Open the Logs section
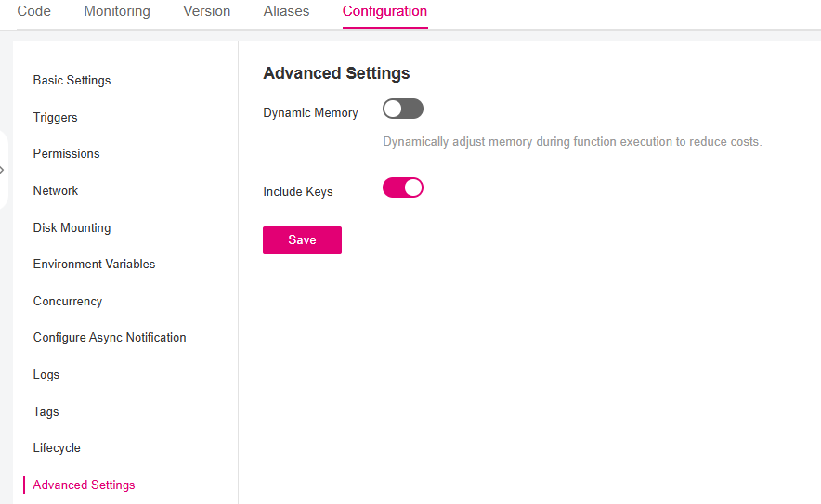Screen dimensions: 821x504 (46, 375)
